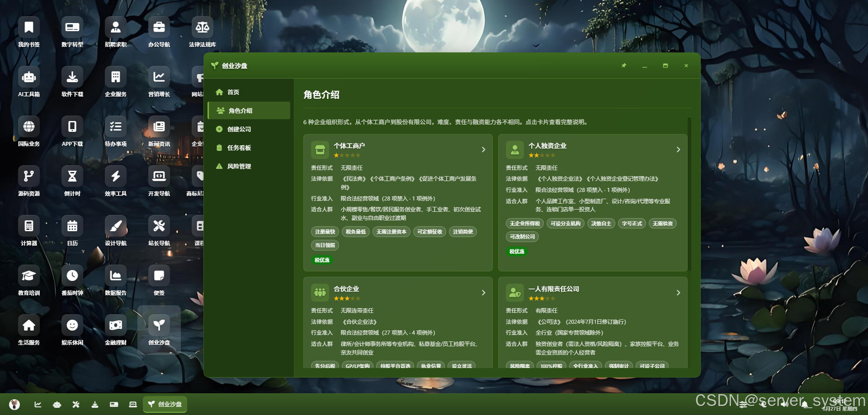Switch to 任务看板 in the sidebar

pos(249,148)
